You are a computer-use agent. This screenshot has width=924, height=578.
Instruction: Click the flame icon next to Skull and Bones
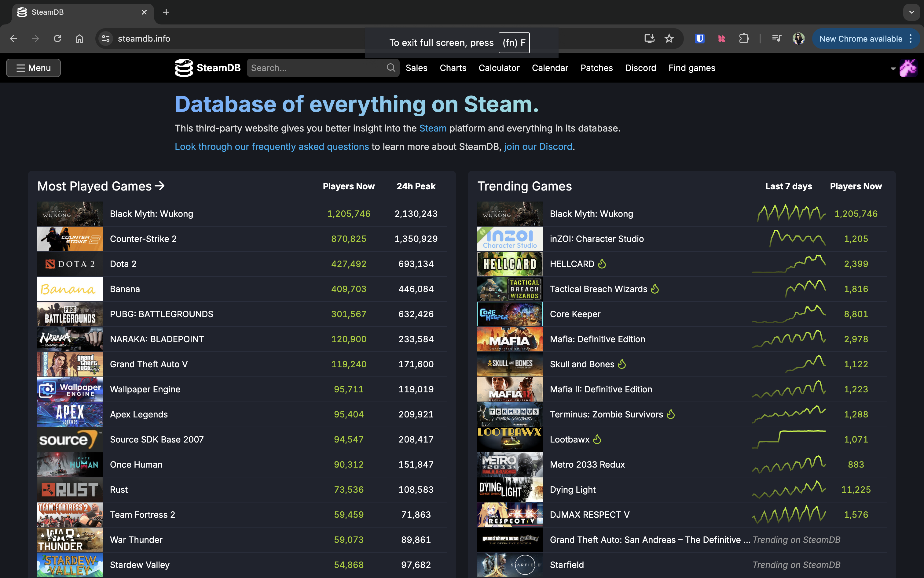click(x=622, y=364)
